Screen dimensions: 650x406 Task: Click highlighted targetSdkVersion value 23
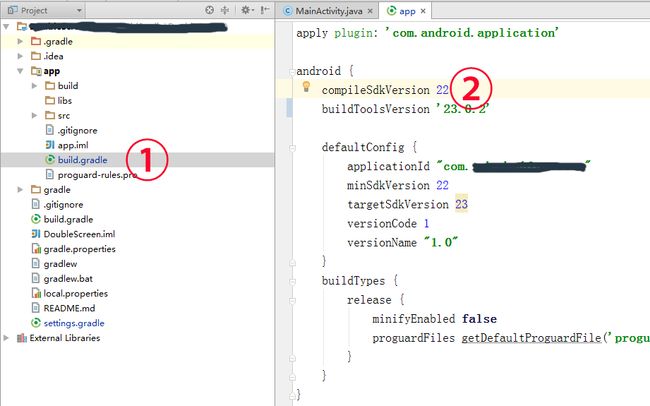pos(461,204)
